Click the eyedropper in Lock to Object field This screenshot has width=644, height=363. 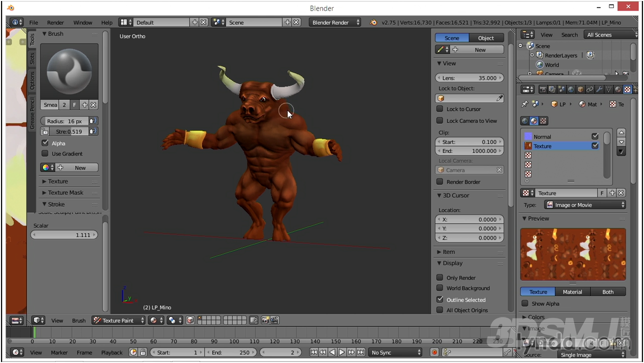pyautogui.click(x=499, y=99)
